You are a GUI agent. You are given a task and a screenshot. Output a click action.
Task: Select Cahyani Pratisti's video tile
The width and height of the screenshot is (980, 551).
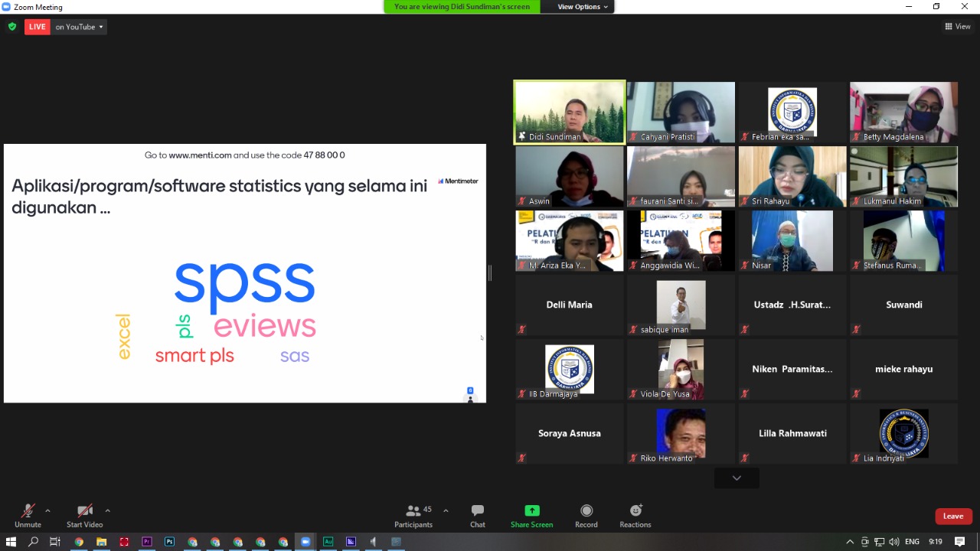[681, 112]
